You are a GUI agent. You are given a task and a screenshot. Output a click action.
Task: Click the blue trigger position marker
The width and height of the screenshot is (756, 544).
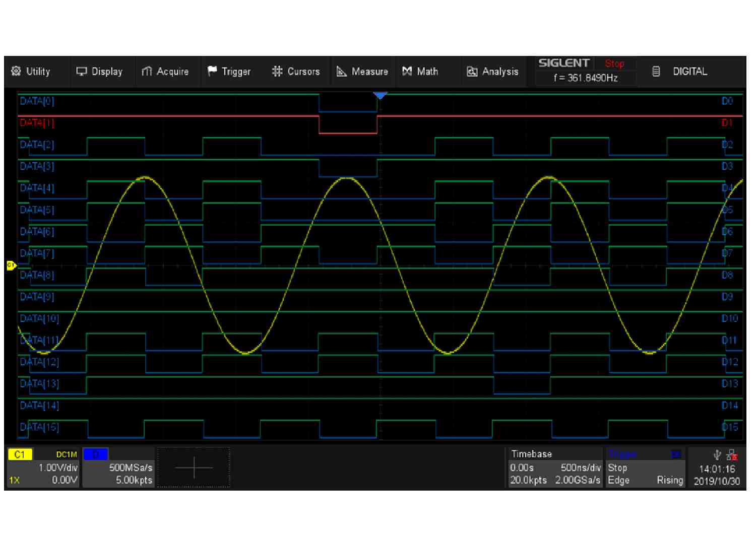click(x=380, y=95)
